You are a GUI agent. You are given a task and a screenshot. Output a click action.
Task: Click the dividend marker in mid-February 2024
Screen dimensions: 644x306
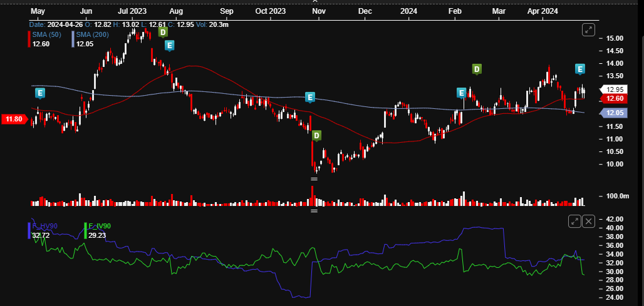click(x=477, y=69)
